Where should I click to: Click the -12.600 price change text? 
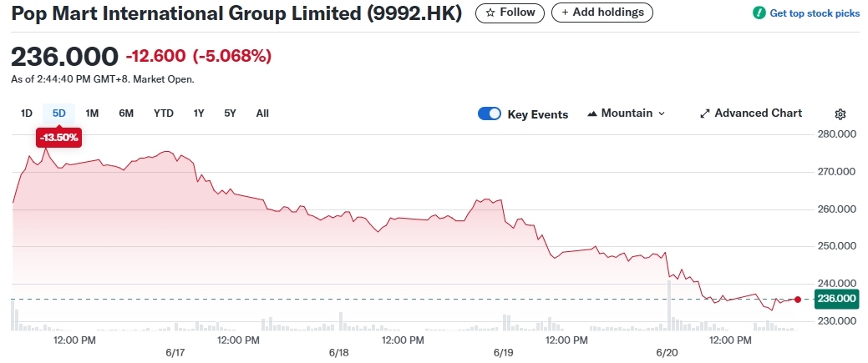156,57
